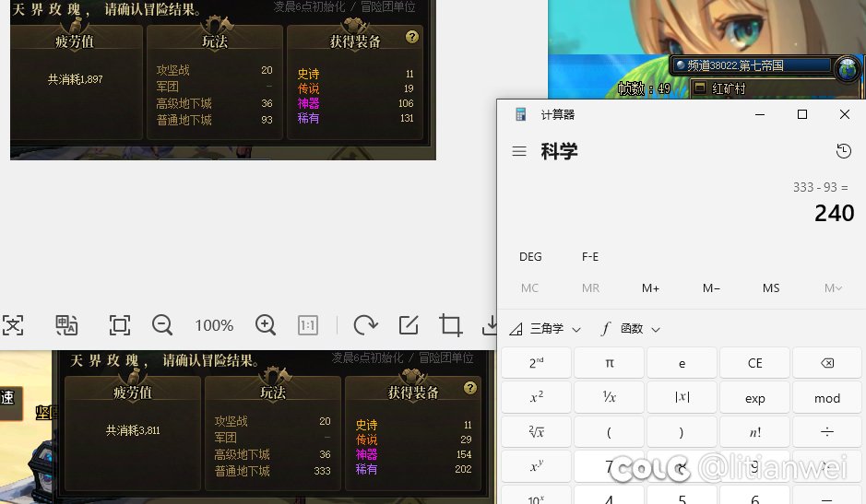
Task: Click the x to the power y key
Action: 536,466
